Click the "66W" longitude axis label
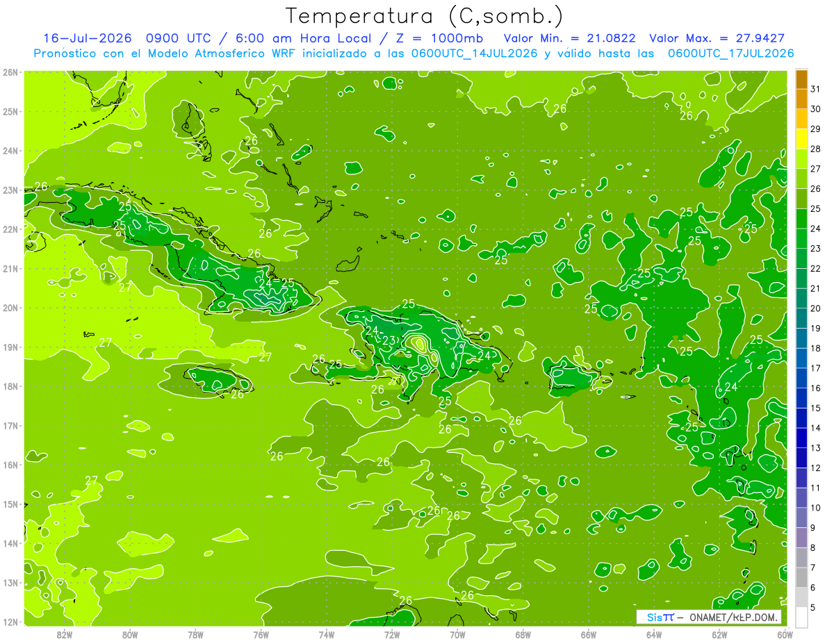834x644 pixels. coord(589,634)
